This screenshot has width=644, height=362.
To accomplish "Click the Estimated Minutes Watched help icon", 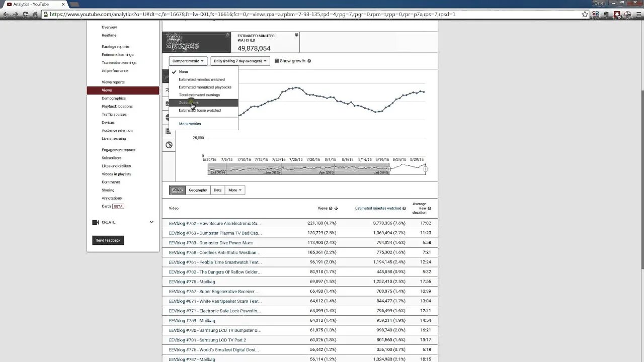I will [296, 35].
